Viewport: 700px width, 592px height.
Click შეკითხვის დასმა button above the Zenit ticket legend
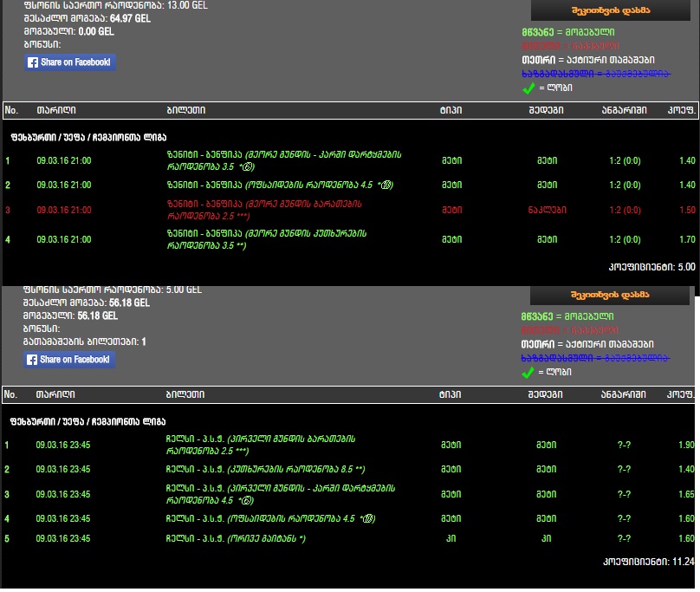pos(611,10)
